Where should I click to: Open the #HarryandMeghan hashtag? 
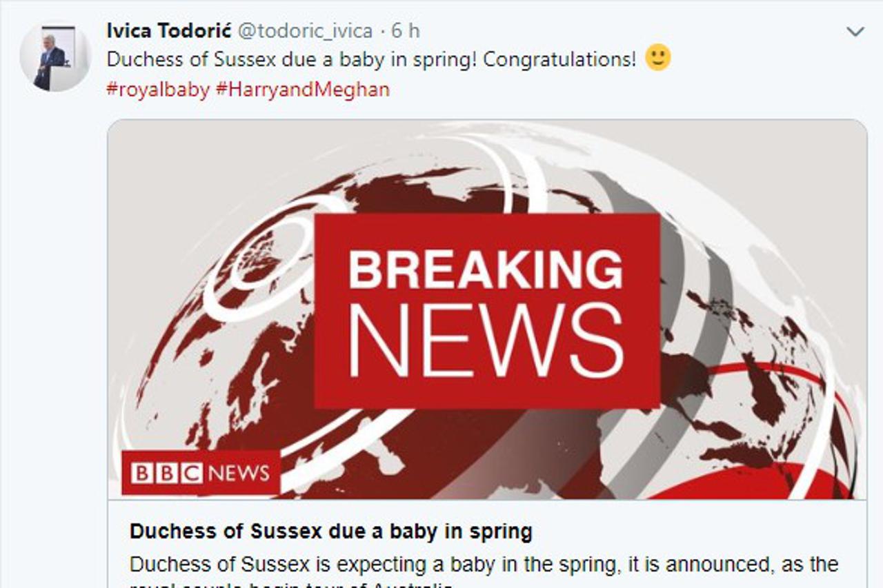(x=303, y=89)
